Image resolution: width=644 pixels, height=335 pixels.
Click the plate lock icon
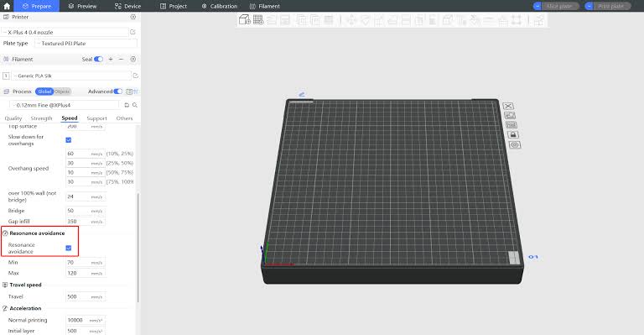[512, 135]
